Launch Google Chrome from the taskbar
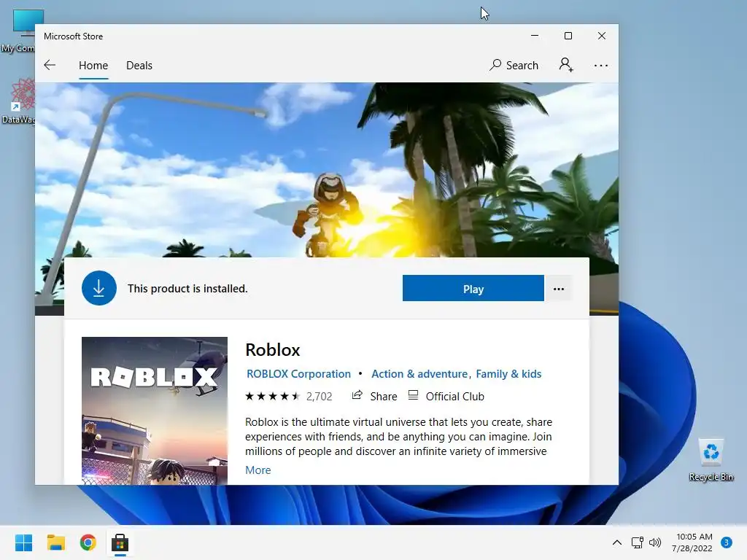The image size is (747, 560). [88, 542]
